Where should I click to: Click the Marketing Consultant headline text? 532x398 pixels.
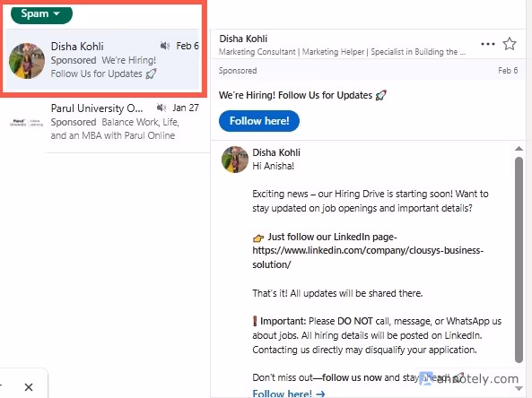tap(342, 52)
